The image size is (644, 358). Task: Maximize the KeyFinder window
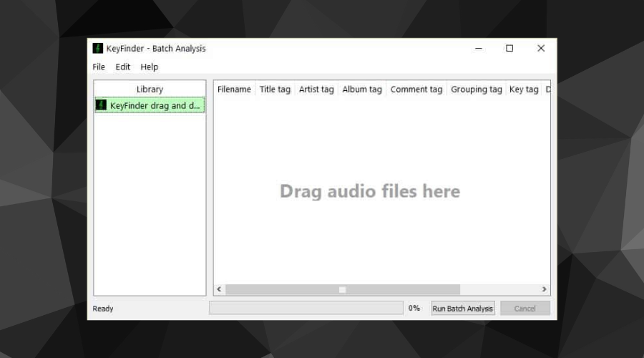pyautogui.click(x=509, y=49)
